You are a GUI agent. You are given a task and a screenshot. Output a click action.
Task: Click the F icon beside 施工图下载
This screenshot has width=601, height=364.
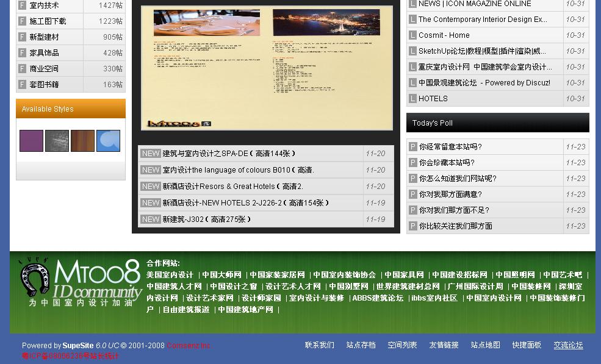tap(22, 21)
